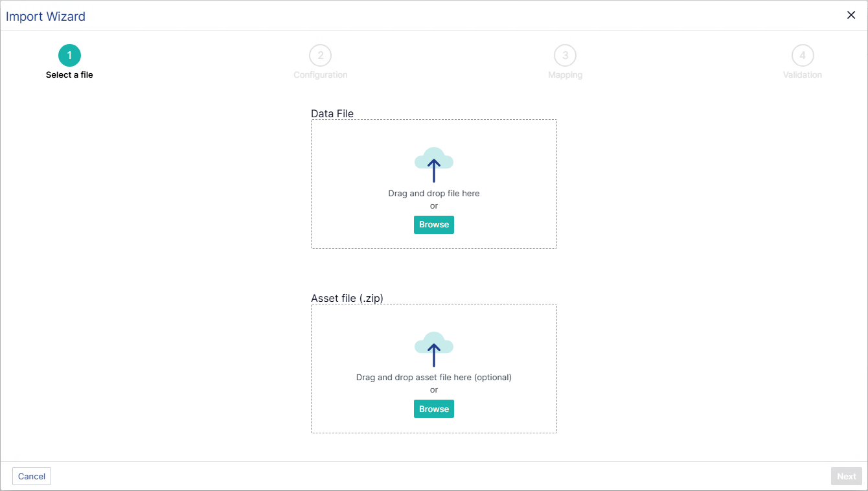Viewport: 868px width, 491px height.
Task: Go to step 4 Validation circle
Action: 803,56
